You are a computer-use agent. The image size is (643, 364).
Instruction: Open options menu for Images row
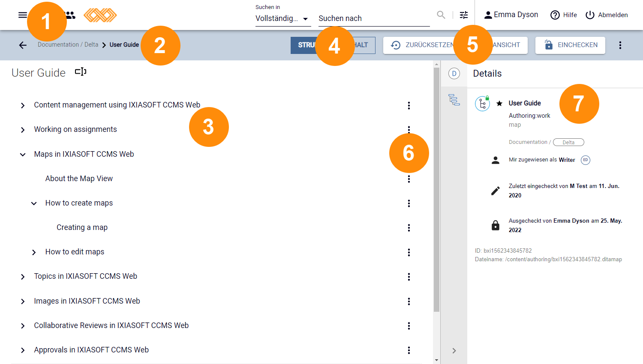point(409,301)
